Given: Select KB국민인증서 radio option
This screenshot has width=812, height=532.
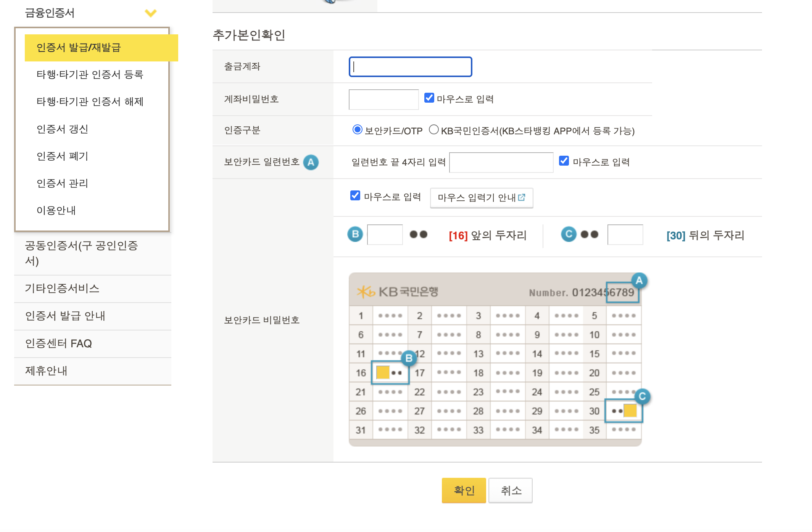Looking at the screenshot, I should pyautogui.click(x=433, y=130).
